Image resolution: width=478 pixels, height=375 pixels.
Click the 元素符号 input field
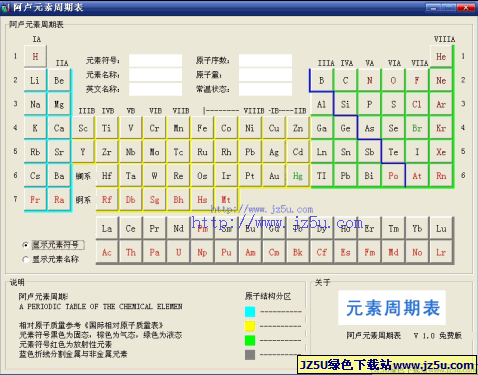point(156,61)
